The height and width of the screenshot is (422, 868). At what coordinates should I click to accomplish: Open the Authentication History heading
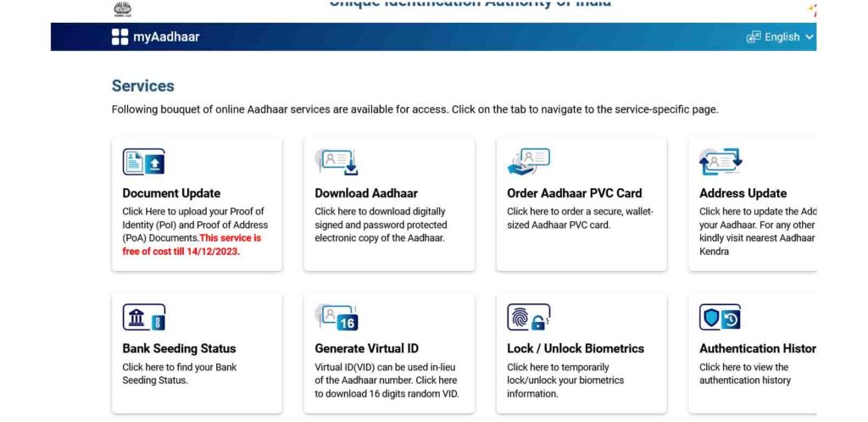[x=757, y=349]
